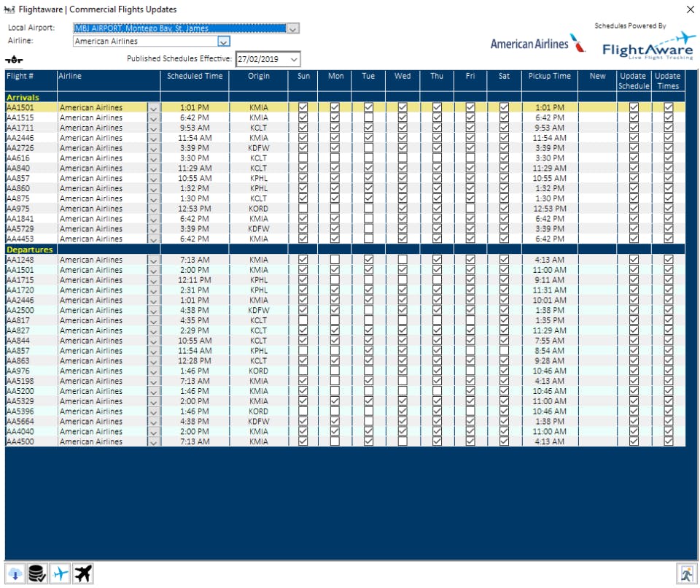Select the Arrivals section header
Viewport: 700px width, 588px height.
point(23,98)
